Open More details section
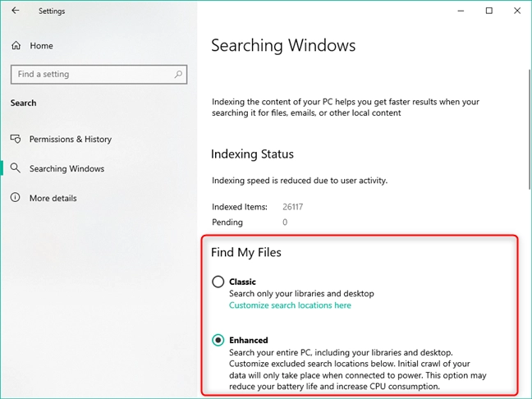The height and width of the screenshot is (399, 532). (53, 198)
